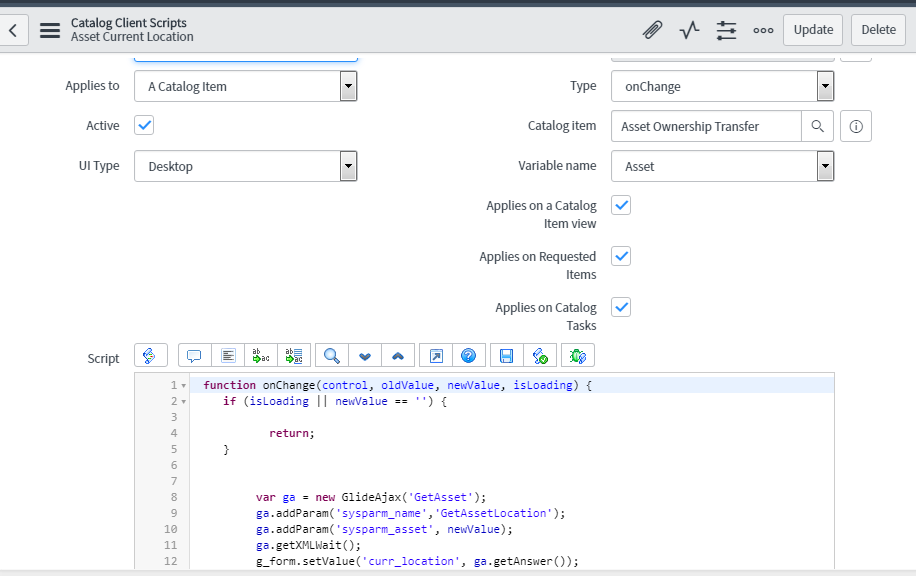
Task: Toggle the activity stream icon
Action: [689, 30]
